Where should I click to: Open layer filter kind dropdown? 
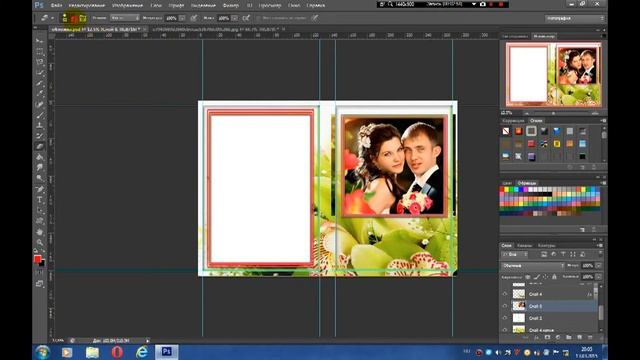point(515,254)
